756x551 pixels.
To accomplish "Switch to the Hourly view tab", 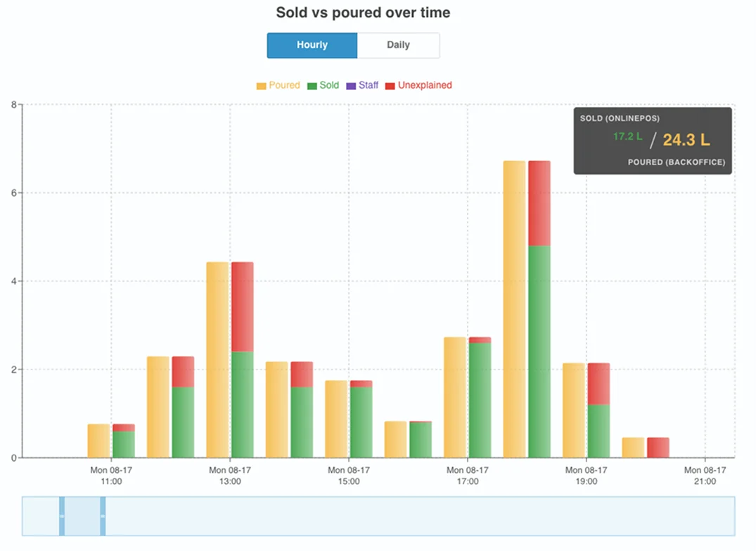I will click(312, 45).
